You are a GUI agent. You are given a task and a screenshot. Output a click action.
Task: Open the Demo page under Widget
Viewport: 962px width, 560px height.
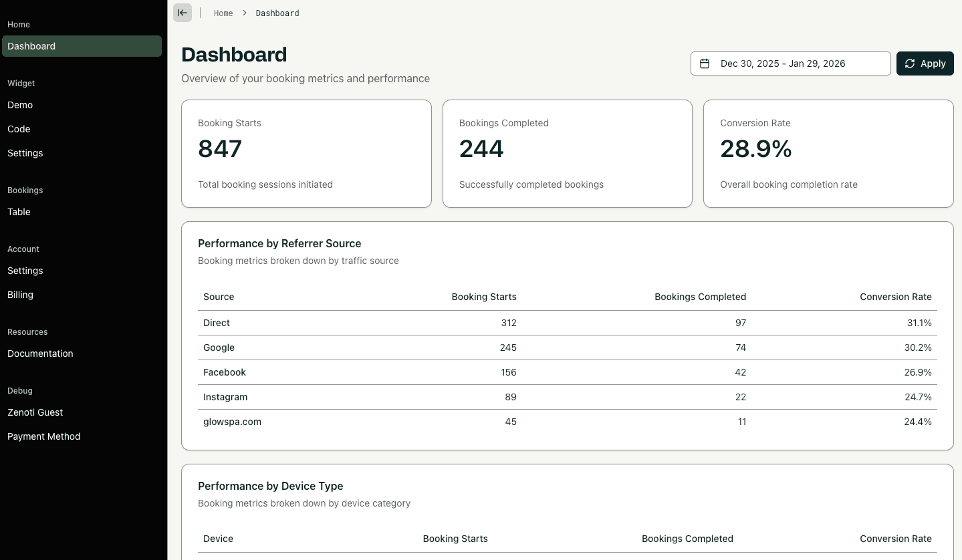[x=20, y=105]
